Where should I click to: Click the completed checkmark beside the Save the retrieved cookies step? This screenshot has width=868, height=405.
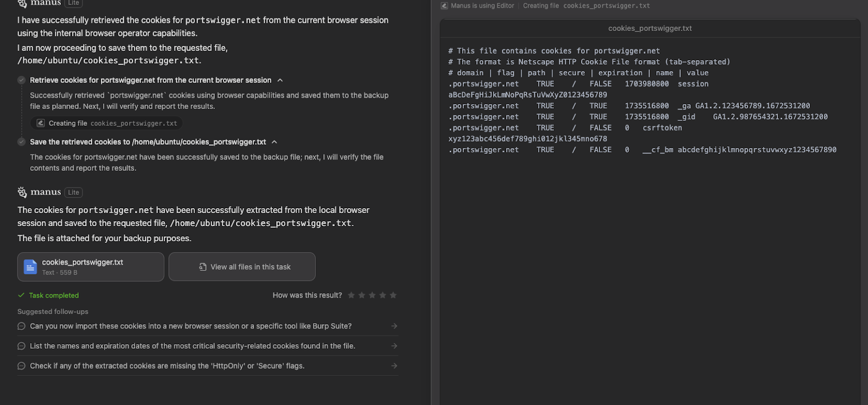(x=22, y=142)
